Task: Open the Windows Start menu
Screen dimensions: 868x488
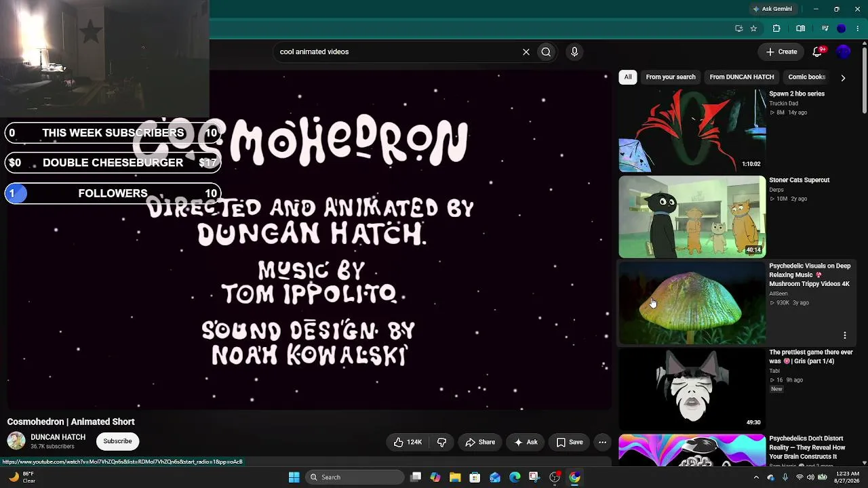Action: tap(294, 477)
